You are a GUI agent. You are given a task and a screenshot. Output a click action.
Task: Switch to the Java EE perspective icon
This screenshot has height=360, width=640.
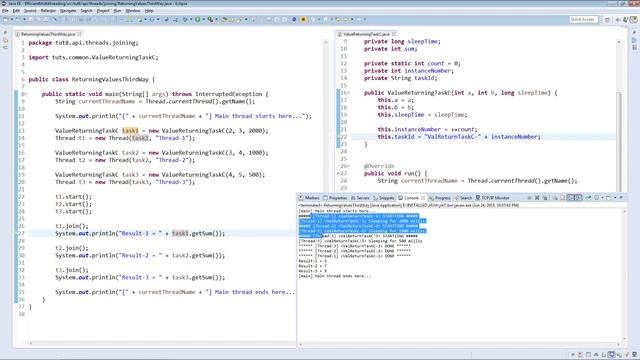(633, 20)
